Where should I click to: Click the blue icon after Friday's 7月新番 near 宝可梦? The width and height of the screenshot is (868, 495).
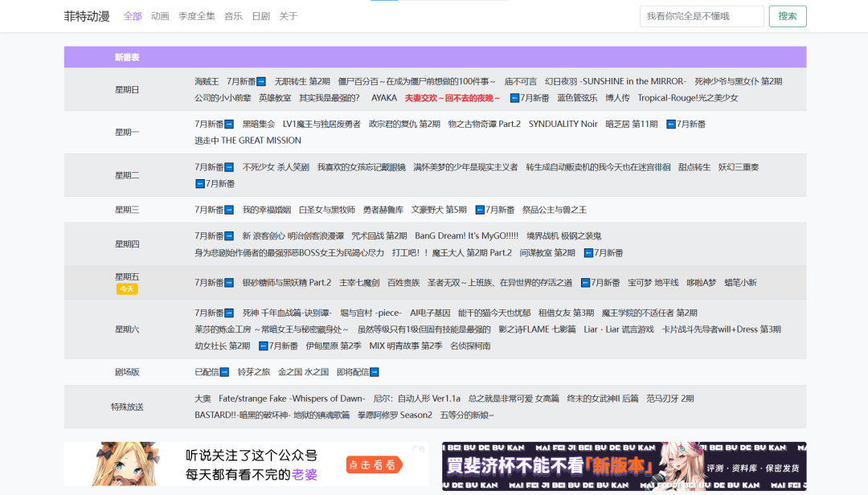coord(586,282)
